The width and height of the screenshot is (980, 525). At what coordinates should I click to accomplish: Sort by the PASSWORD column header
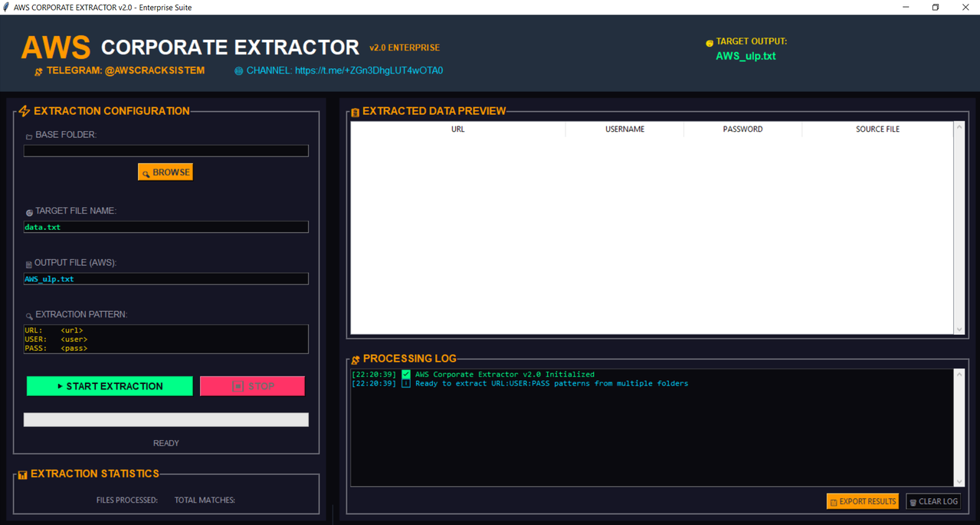pos(742,129)
